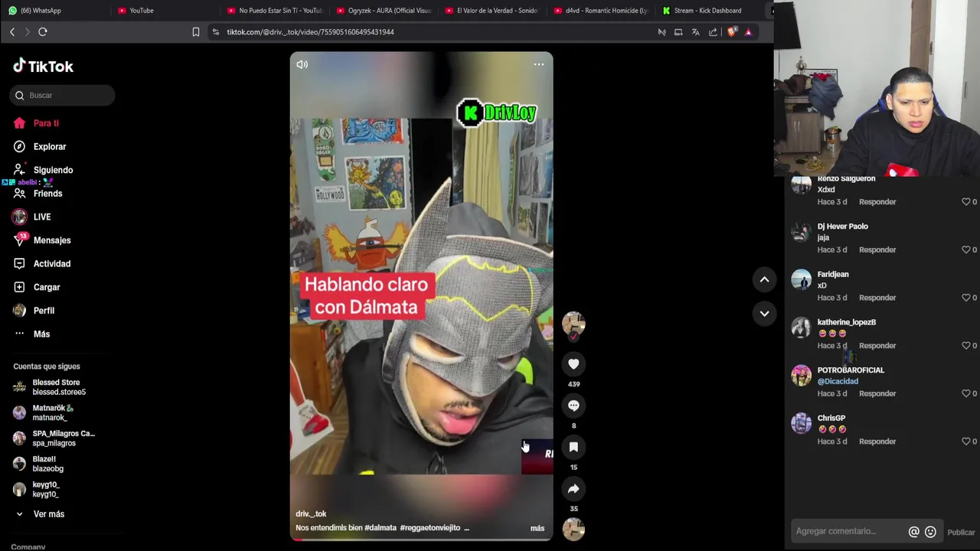The width and height of the screenshot is (980, 551).
Task: Expand the Más menu
Action: (31, 334)
